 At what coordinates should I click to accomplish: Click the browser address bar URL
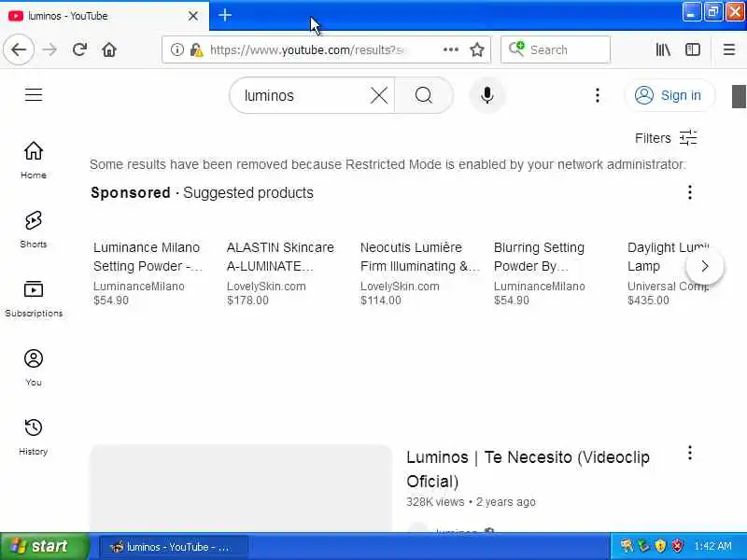[x=307, y=49]
